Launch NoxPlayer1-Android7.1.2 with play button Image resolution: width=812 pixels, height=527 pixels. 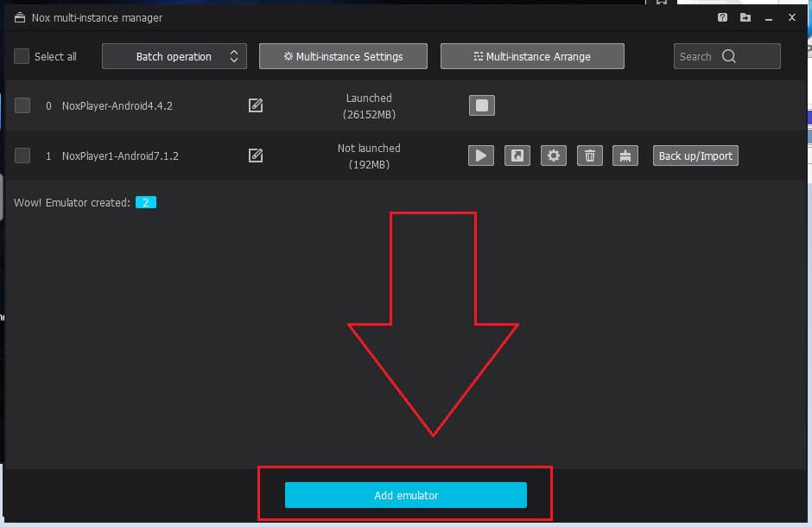[x=480, y=156]
